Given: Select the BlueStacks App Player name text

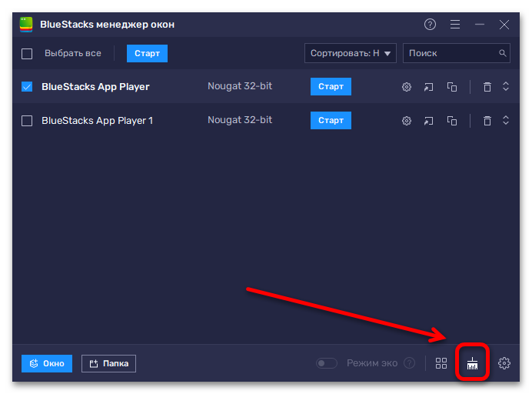Looking at the screenshot, I should tap(95, 87).
